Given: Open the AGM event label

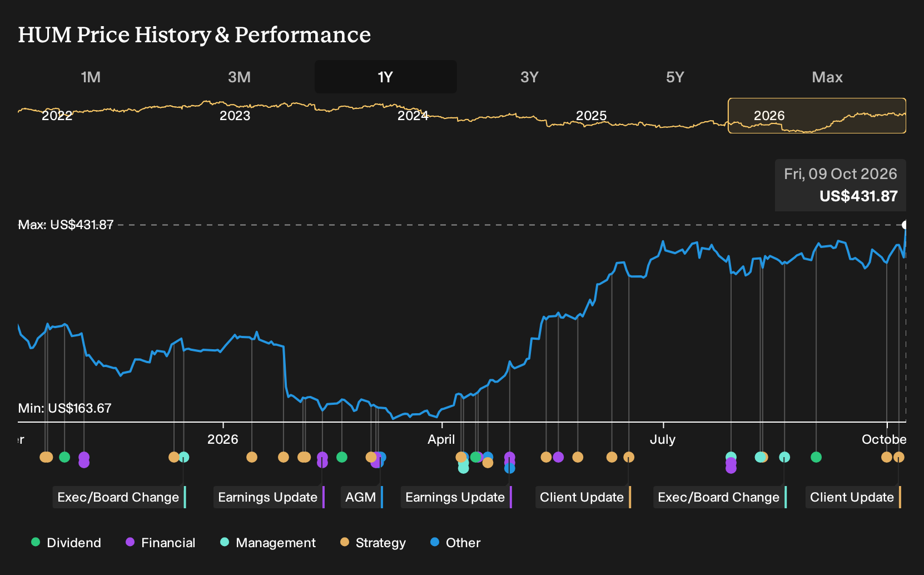Looking at the screenshot, I should [x=362, y=497].
